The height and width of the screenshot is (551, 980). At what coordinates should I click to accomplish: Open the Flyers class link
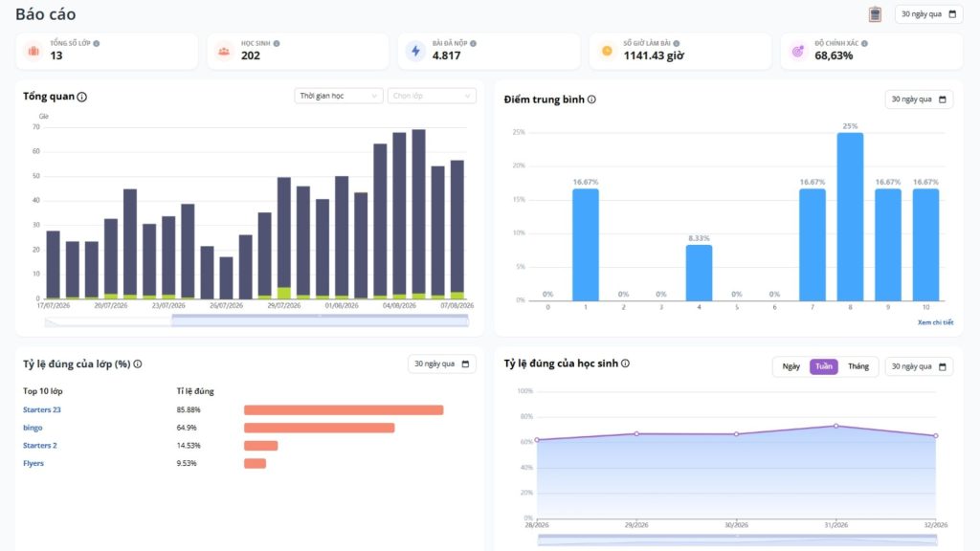click(33, 464)
